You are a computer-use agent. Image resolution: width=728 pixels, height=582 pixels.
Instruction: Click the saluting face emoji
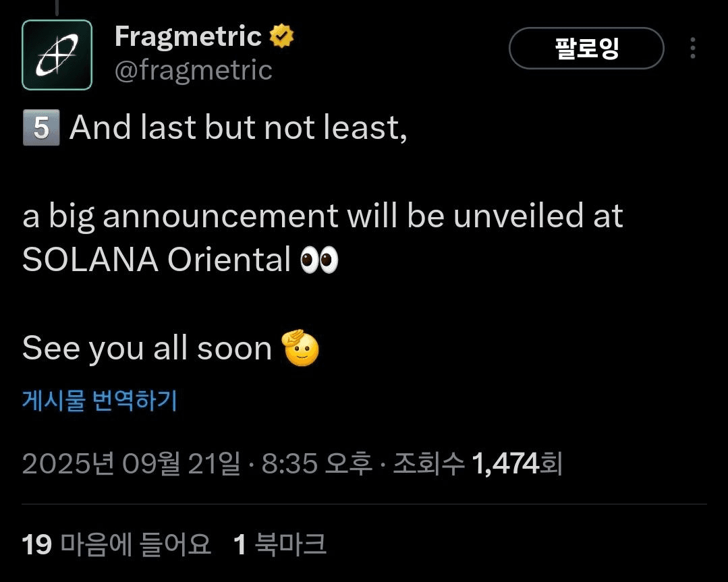click(x=300, y=348)
